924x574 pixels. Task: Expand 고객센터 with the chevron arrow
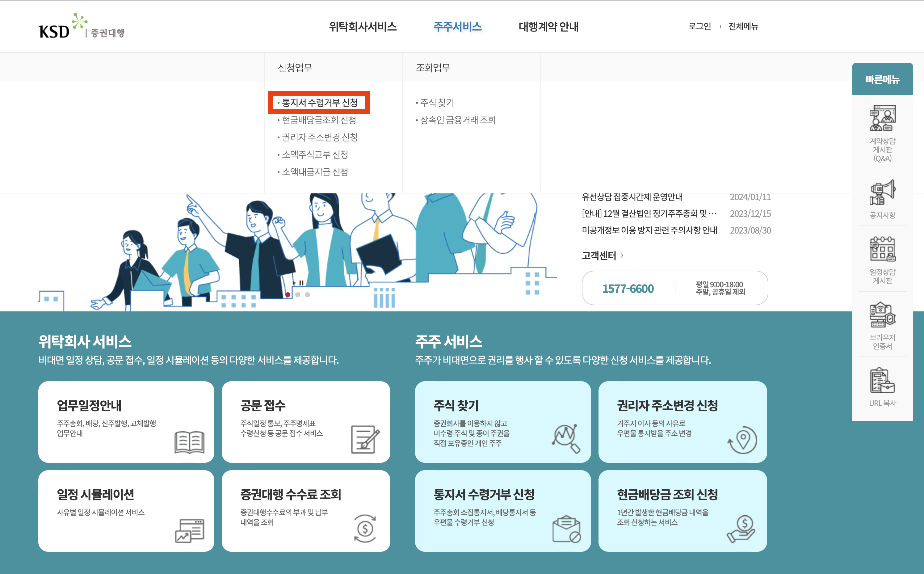(x=622, y=255)
